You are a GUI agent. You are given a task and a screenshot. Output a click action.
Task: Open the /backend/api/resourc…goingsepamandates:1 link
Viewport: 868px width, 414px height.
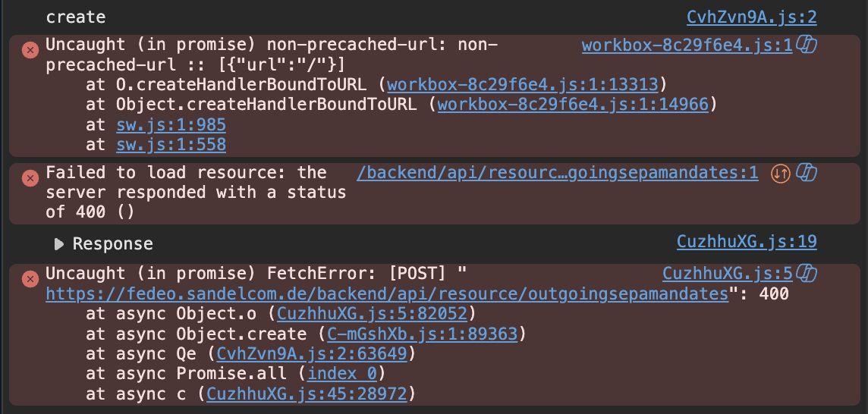coord(558,173)
